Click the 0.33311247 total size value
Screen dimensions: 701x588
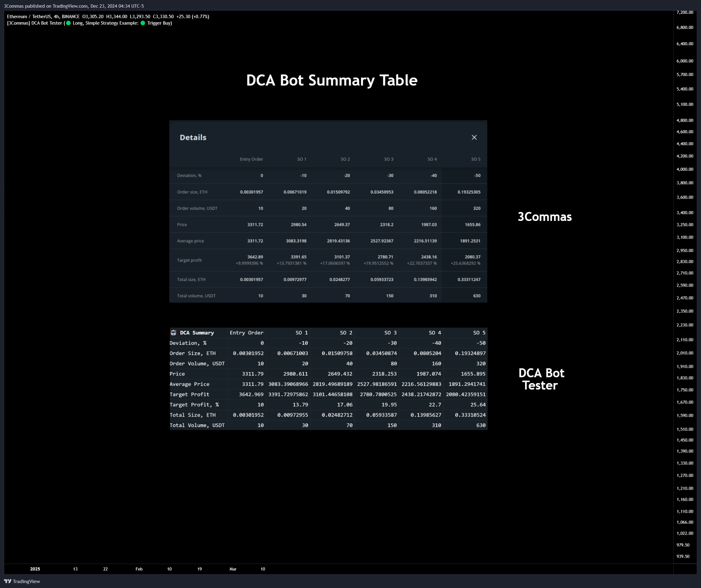(469, 280)
